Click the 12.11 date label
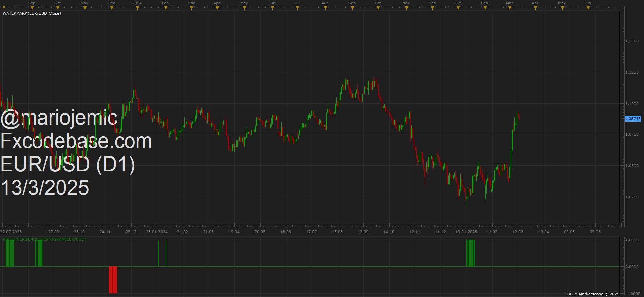This screenshot has width=644, height=297. click(x=415, y=232)
